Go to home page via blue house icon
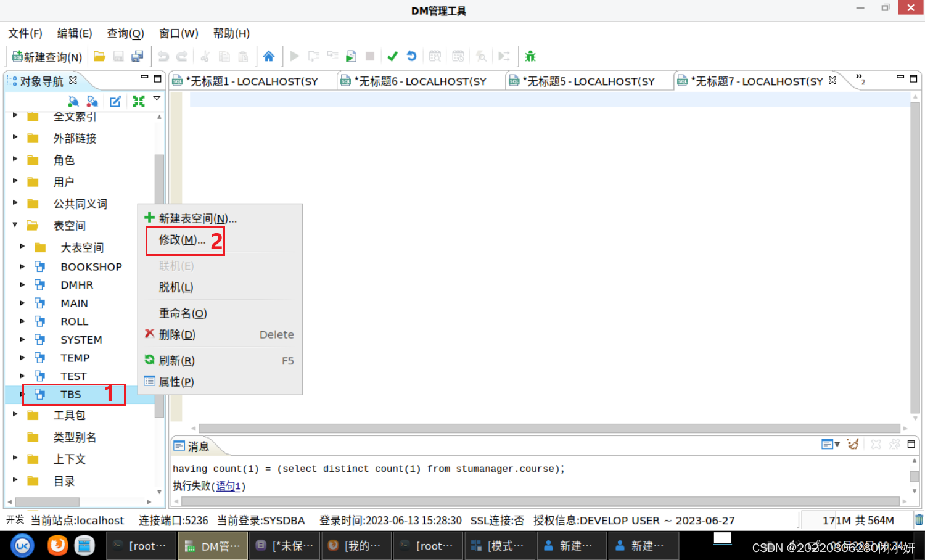This screenshot has width=925, height=560. click(269, 57)
